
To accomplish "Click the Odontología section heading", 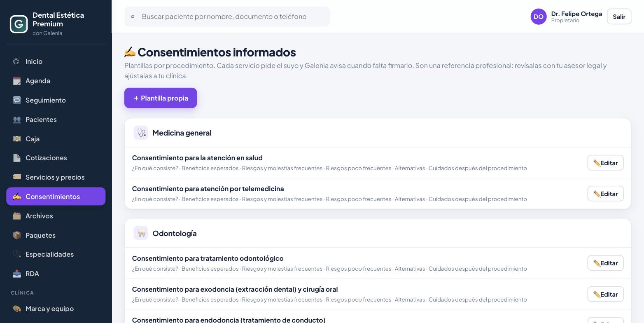I will (175, 233).
